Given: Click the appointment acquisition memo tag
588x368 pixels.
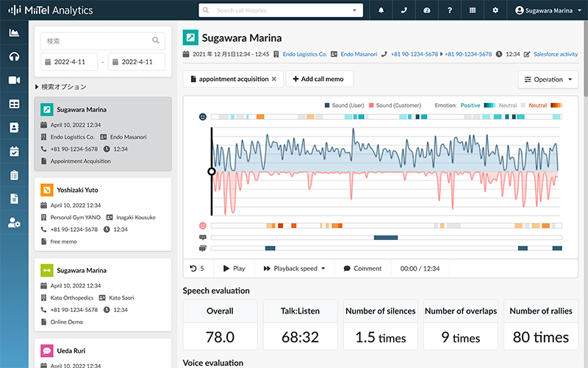Looking at the screenshot, I should (x=233, y=79).
